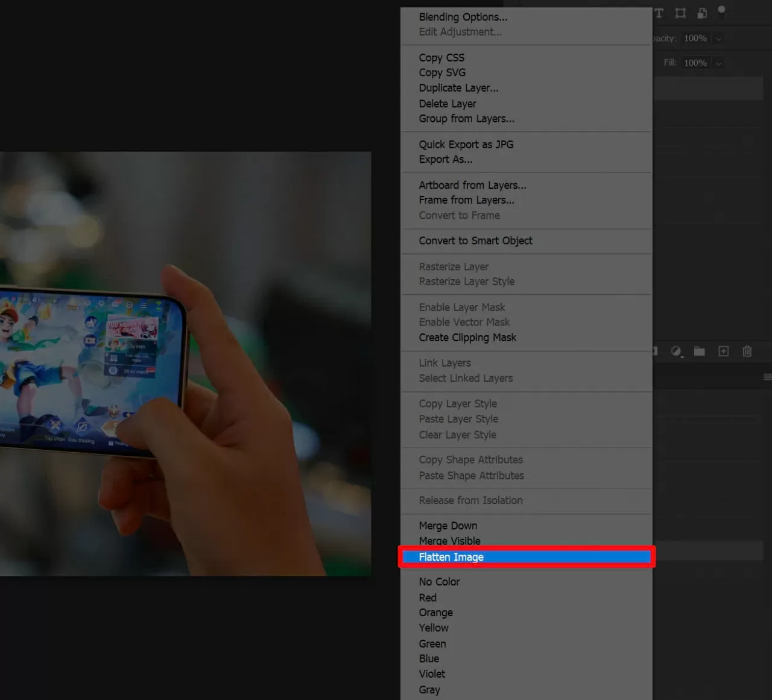Click the create new layer plus icon
Viewport: 772px width, 700px height.
coord(723,352)
